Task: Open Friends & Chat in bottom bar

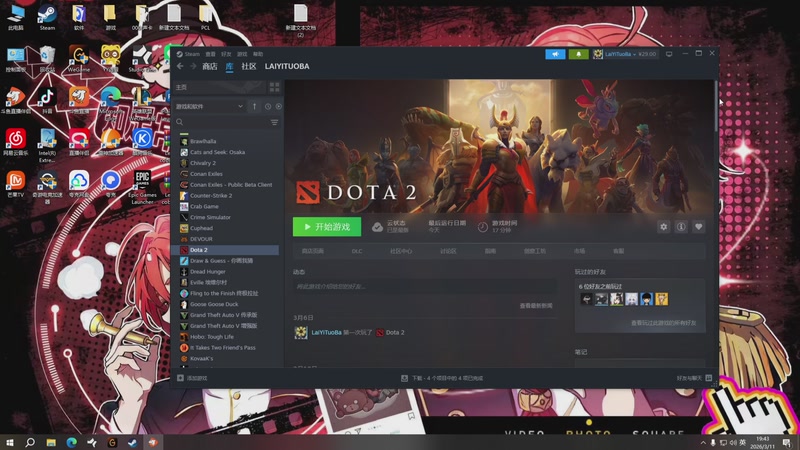Action: 689,378
